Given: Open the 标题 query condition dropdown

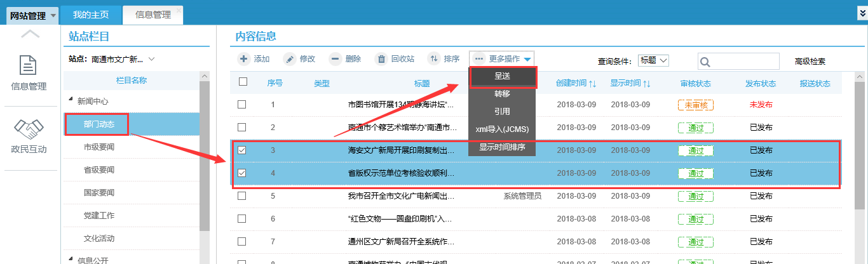Looking at the screenshot, I should pos(654,60).
